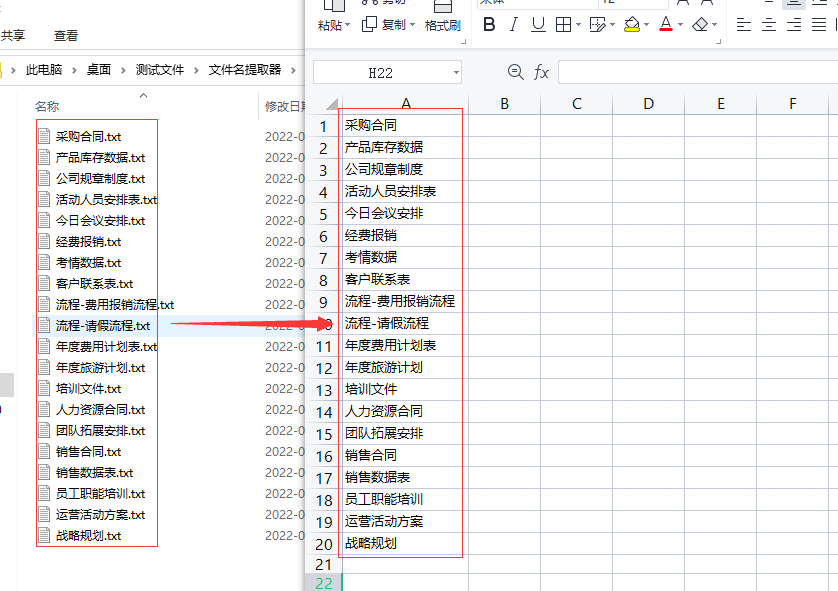Expand the name box H22 dropdown
Viewport: 838px width, 591px height.
pos(456,73)
